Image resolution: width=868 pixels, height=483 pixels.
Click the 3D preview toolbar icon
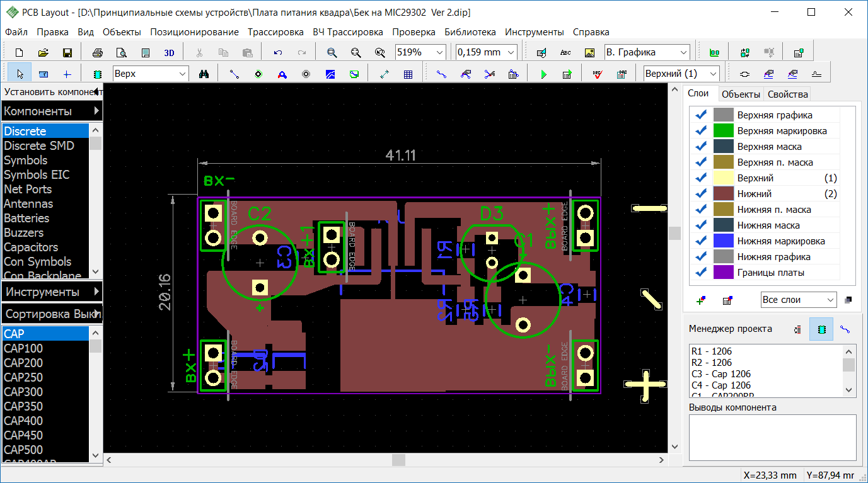(x=169, y=52)
